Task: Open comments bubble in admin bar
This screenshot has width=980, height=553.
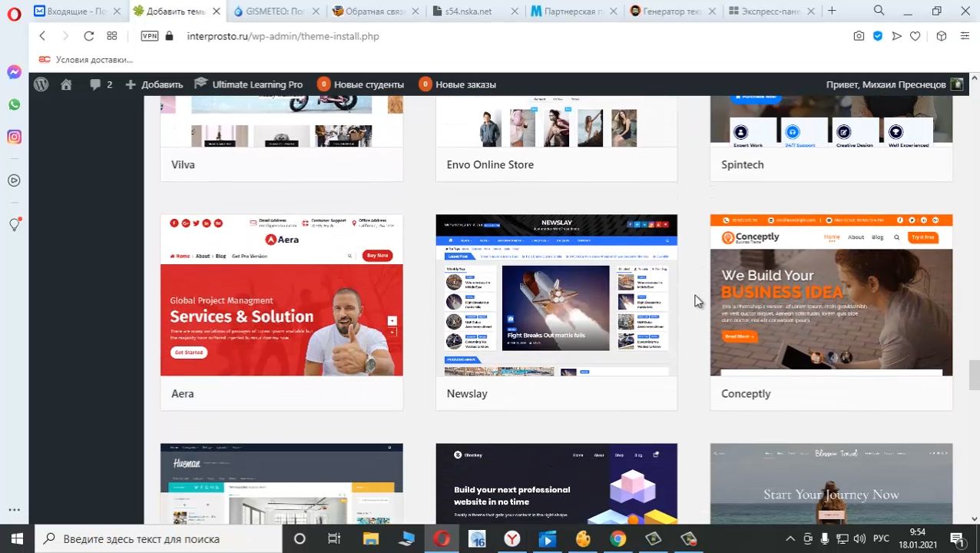Action: (101, 84)
